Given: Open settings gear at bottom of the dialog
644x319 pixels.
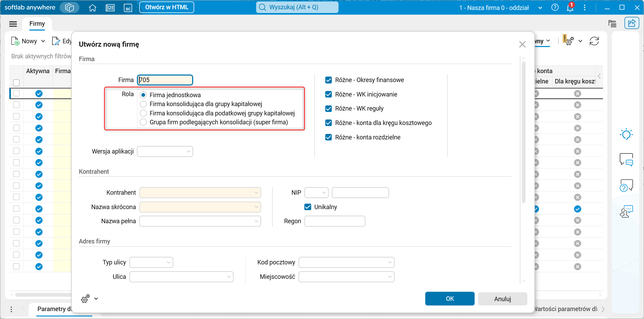Looking at the screenshot, I should pos(85,299).
